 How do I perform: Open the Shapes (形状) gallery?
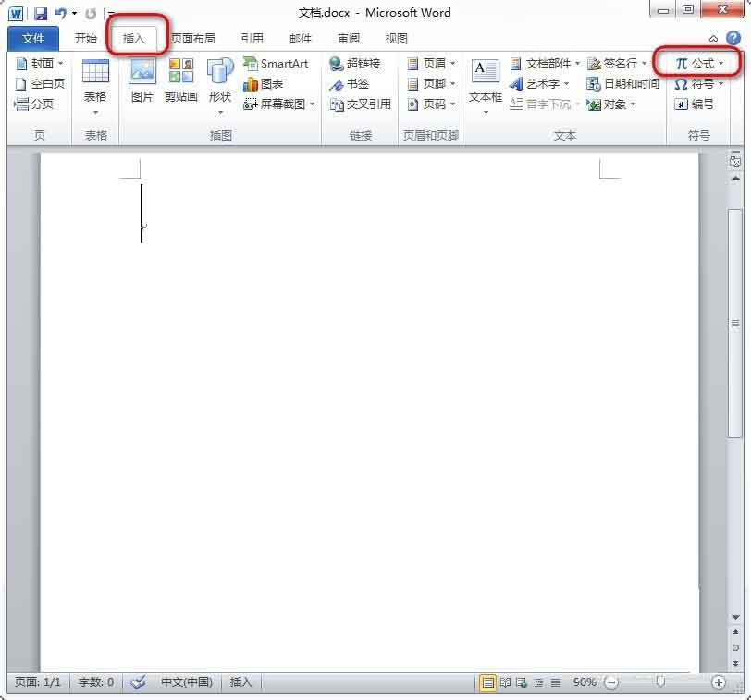click(x=220, y=87)
